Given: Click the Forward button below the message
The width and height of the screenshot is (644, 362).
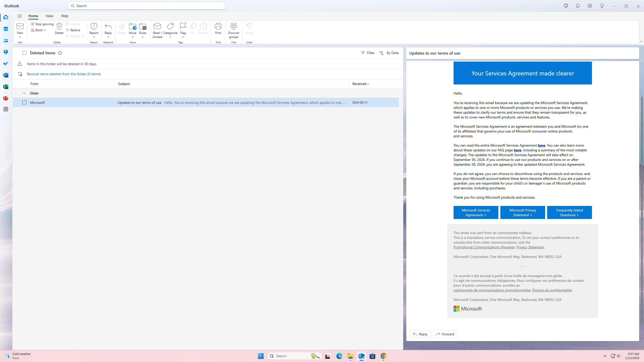Looking at the screenshot, I should pos(445,334).
